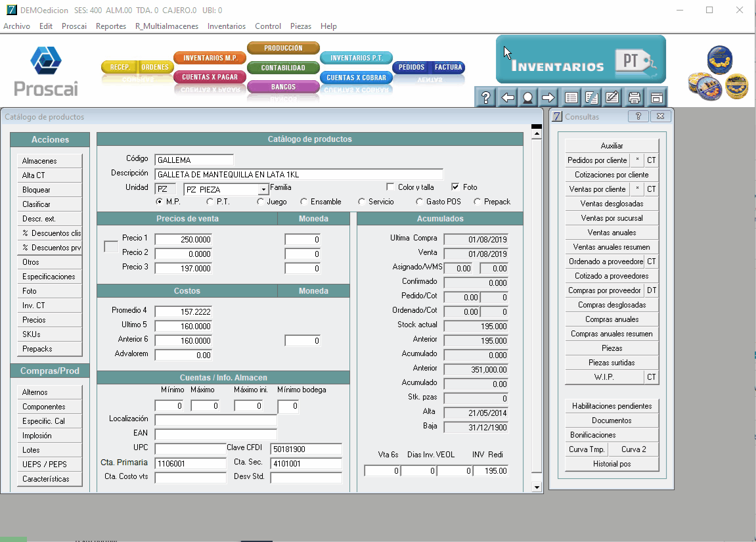Click the RECEP. module pill
This screenshot has height=542, width=756.
(x=120, y=67)
